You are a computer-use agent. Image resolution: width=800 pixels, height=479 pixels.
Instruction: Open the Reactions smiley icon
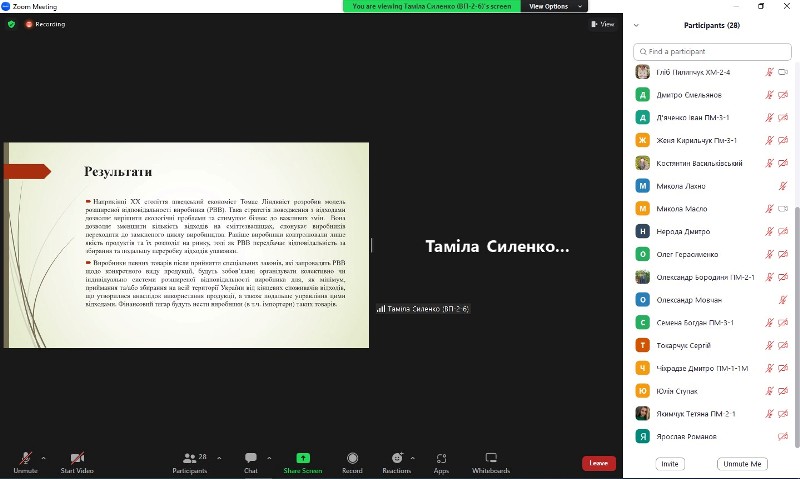pyautogui.click(x=397, y=458)
